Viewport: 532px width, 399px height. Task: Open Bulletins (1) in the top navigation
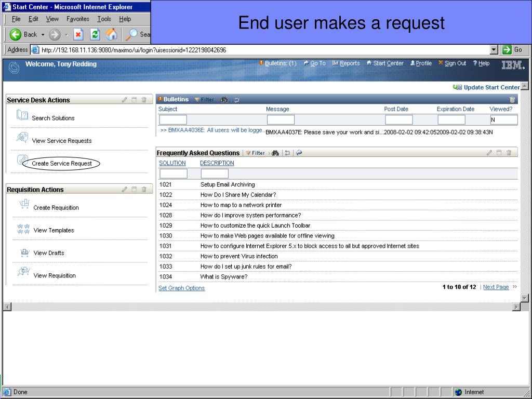[x=278, y=63]
